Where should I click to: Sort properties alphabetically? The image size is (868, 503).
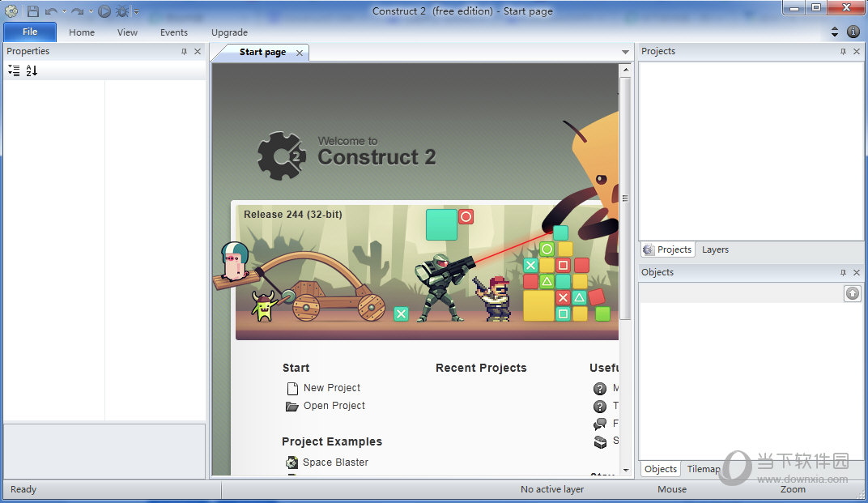[32, 70]
